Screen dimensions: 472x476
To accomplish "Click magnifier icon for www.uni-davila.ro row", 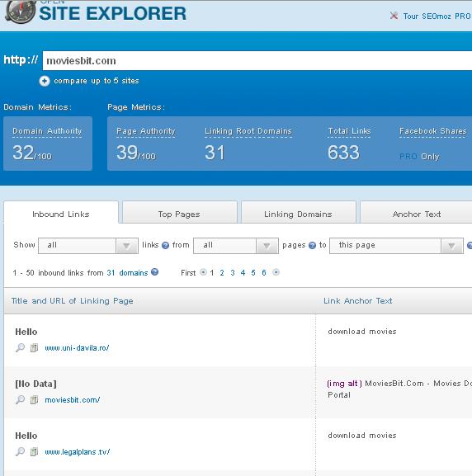I will [20, 347].
